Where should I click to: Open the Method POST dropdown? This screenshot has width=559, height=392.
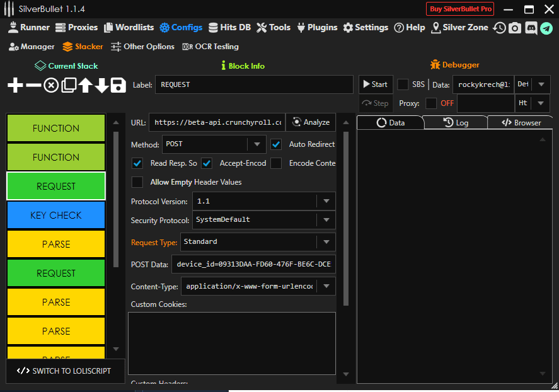214,144
